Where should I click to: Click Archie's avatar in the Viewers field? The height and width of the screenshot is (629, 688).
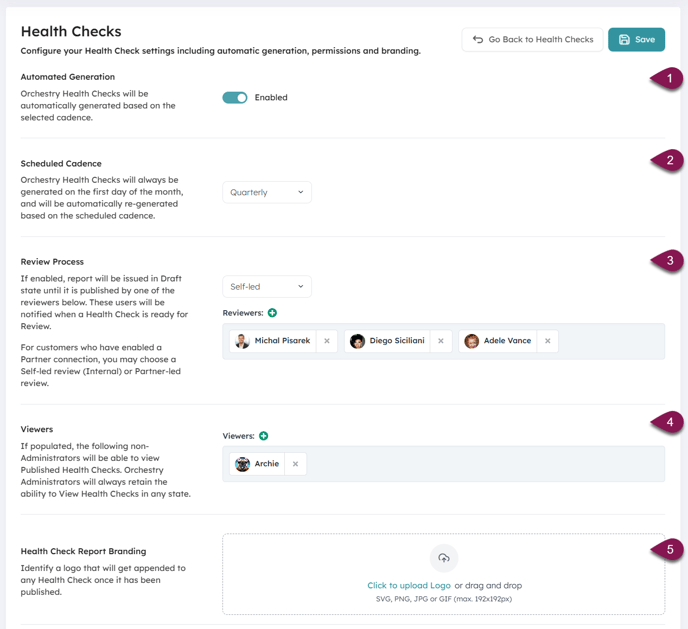242,464
